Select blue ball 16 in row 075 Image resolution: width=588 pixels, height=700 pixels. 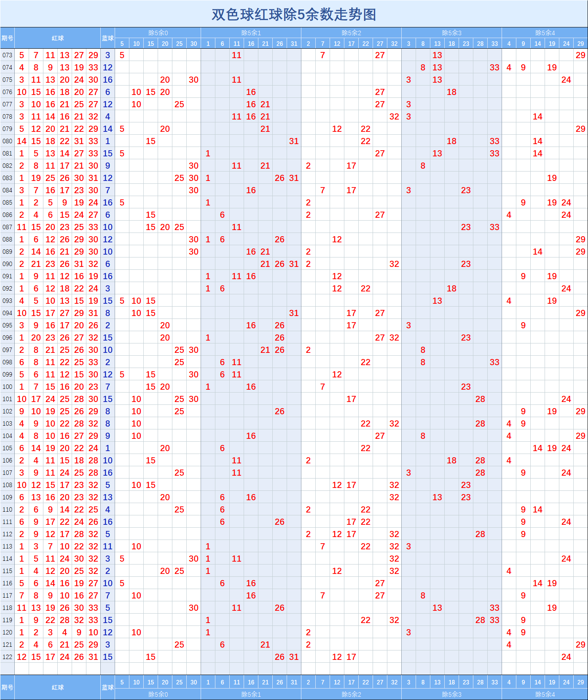coord(108,79)
